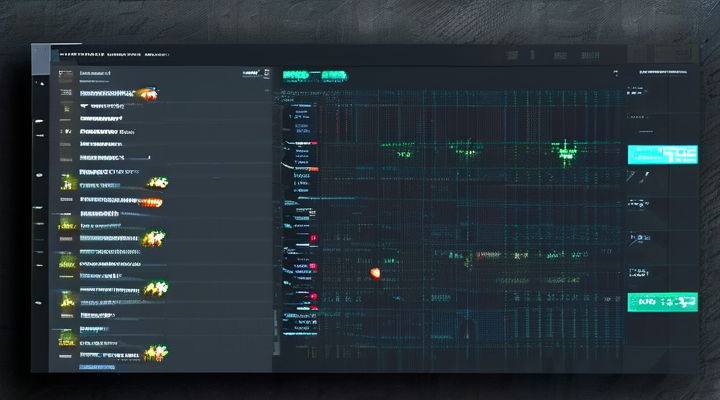
Task: Click the orange glowing icon in the first list row
Action: [147, 93]
